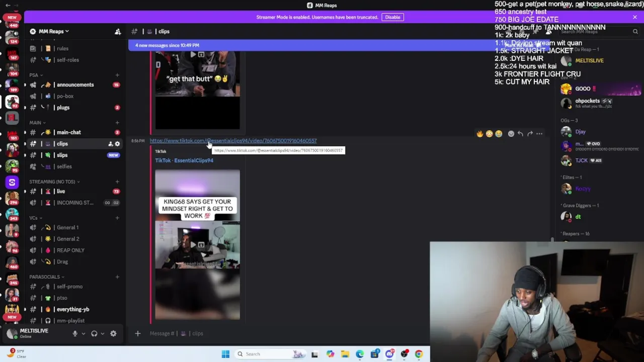Create channel in VCs category
This screenshot has width=644, height=362.
pos(117,218)
